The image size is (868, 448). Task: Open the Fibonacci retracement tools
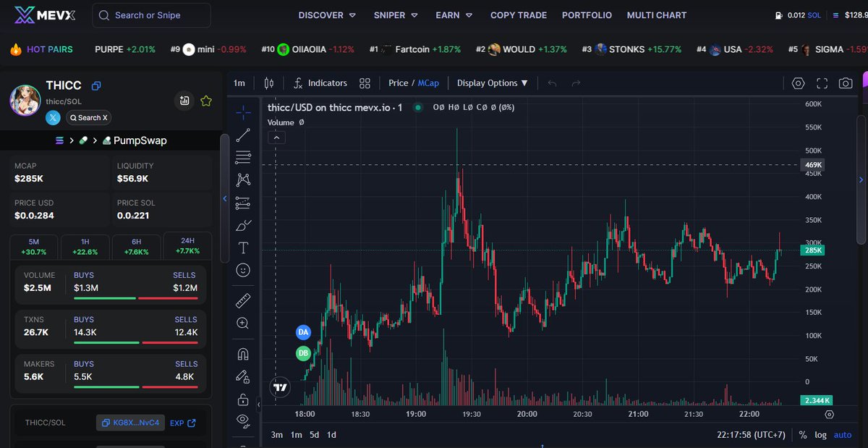(x=243, y=157)
